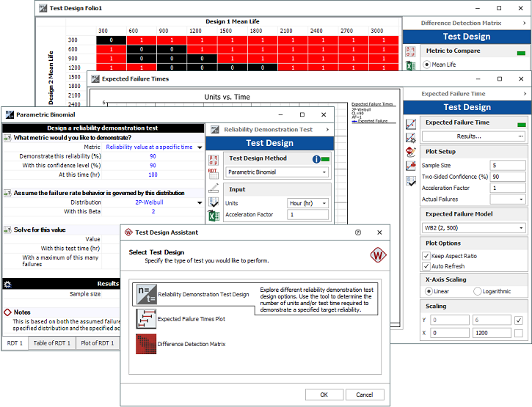Select Reliability Demonstration Test Design option
The height and width of the screenshot is (407, 532).
(203, 294)
